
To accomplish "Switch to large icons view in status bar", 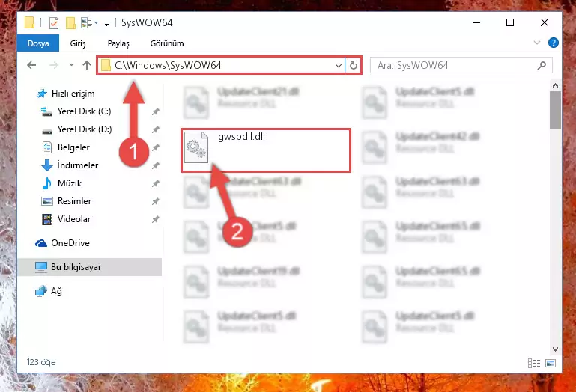I will tap(551, 363).
